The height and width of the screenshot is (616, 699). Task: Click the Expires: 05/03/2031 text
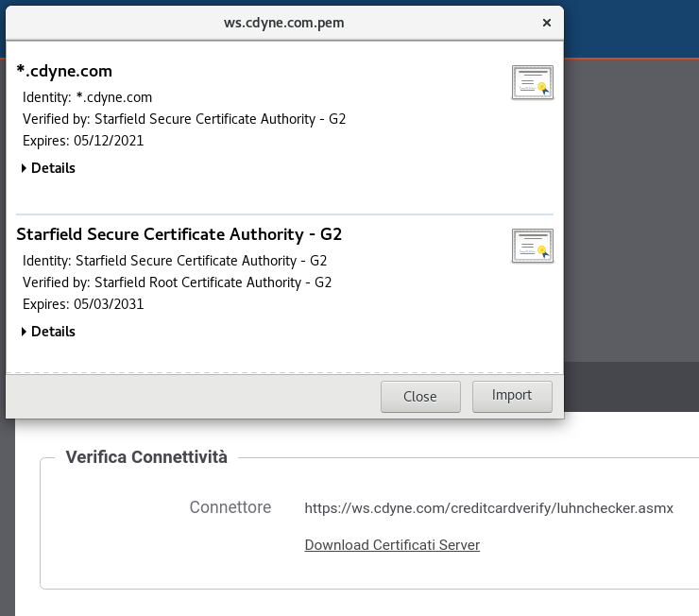(83, 304)
